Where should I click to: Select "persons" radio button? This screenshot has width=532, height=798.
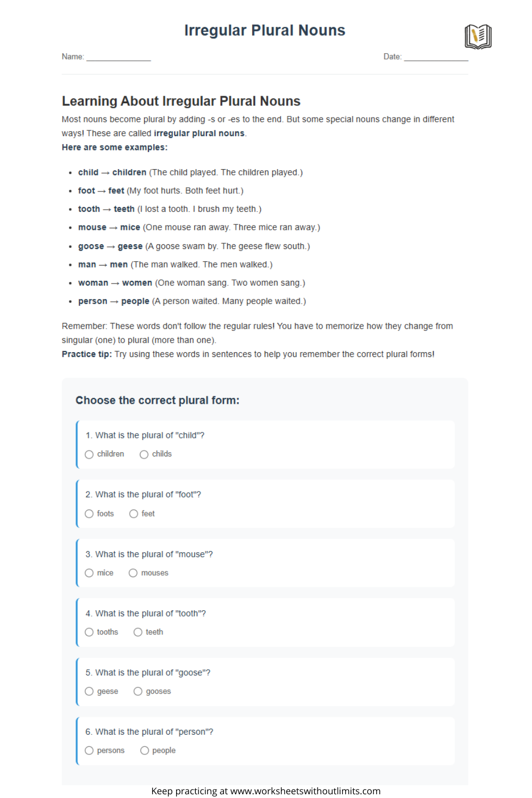(89, 751)
